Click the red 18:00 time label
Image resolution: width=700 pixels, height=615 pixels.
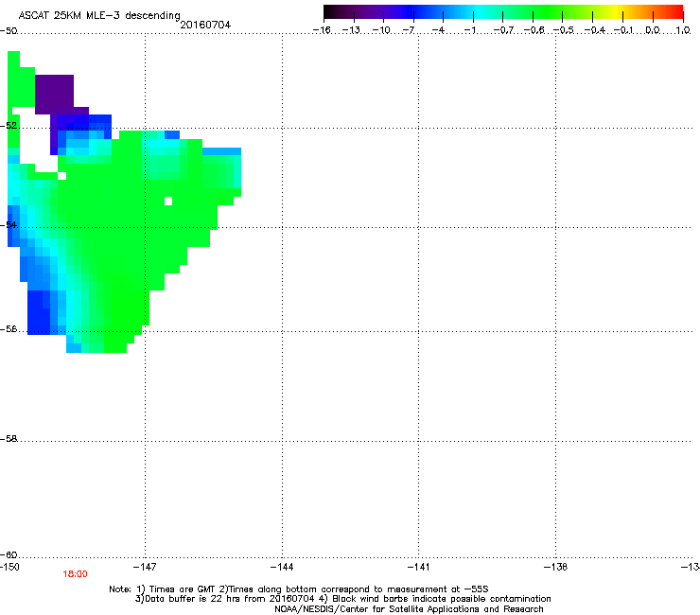click(75, 574)
